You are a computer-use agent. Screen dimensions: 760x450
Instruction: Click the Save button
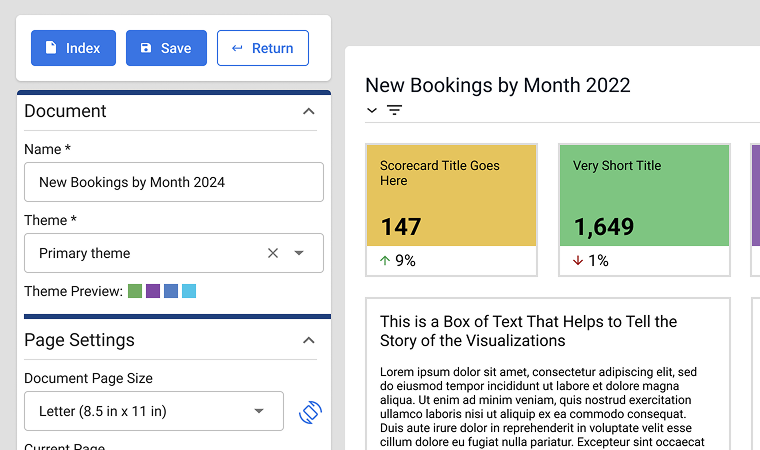click(166, 48)
